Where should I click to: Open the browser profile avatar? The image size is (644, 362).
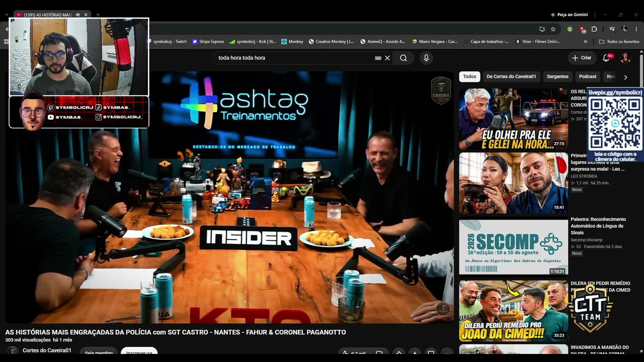click(x=624, y=29)
